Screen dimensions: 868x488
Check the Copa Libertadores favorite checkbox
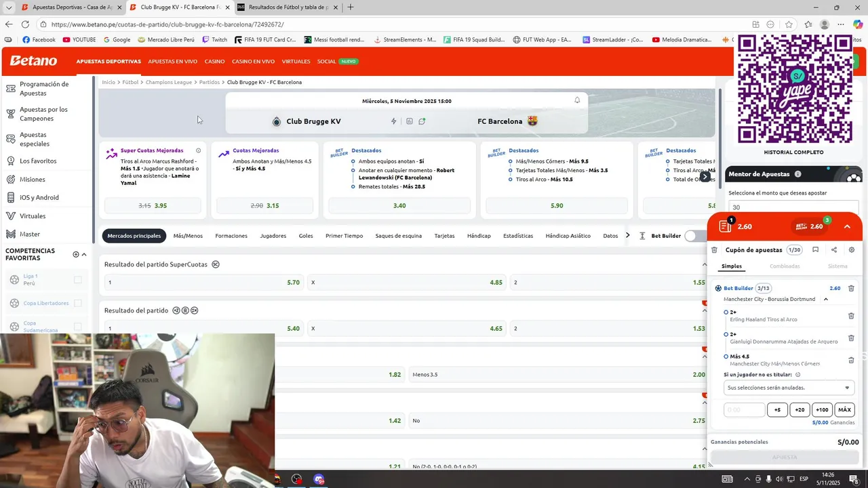click(77, 303)
